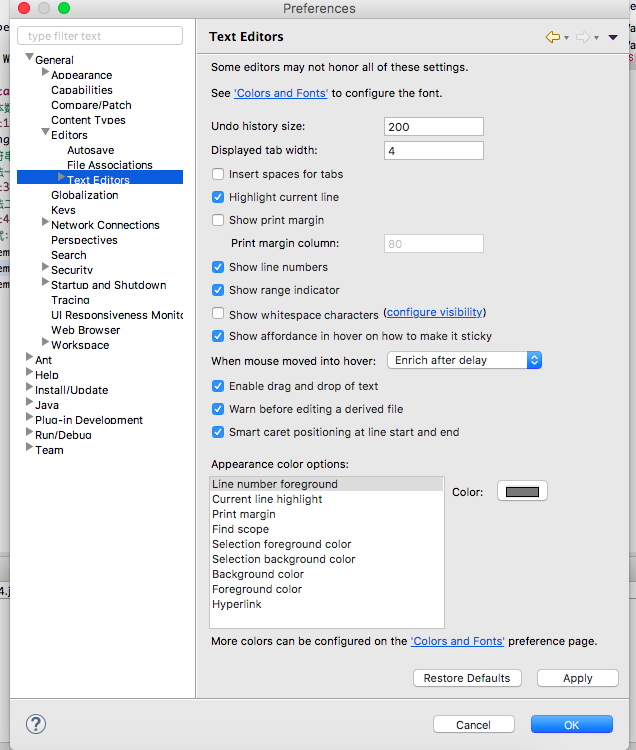Select Capabilities in the tree

click(82, 90)
